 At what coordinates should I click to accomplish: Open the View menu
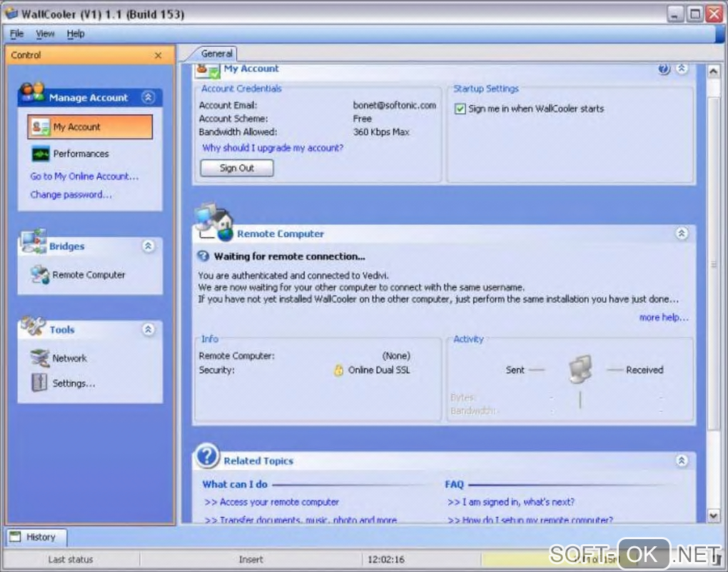[x=45, y=34]
